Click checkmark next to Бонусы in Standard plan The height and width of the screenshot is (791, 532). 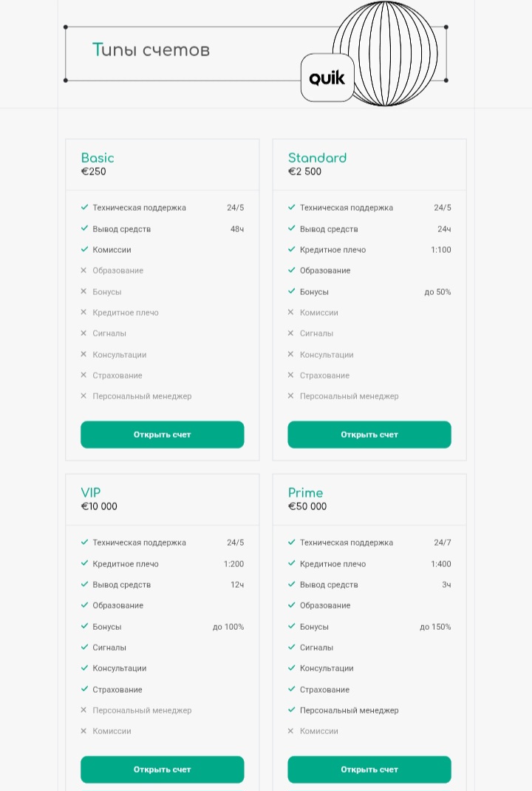[x=291, y=291]
